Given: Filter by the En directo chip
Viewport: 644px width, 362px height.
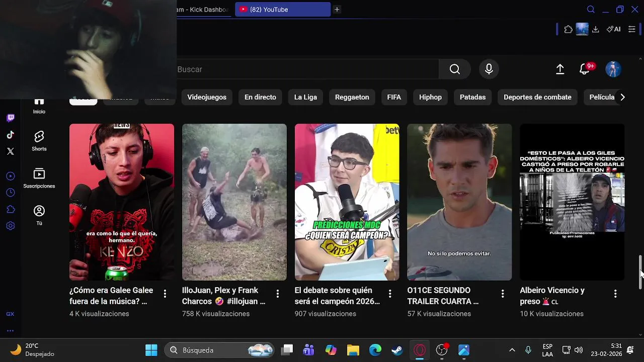Looking at the screenshot, I should coord(260,97).
